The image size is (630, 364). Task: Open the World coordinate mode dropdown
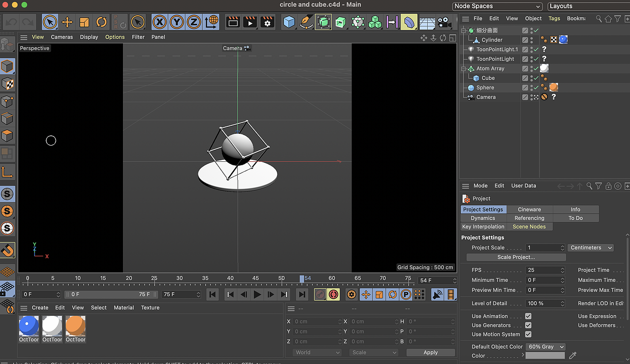[317, 352]
